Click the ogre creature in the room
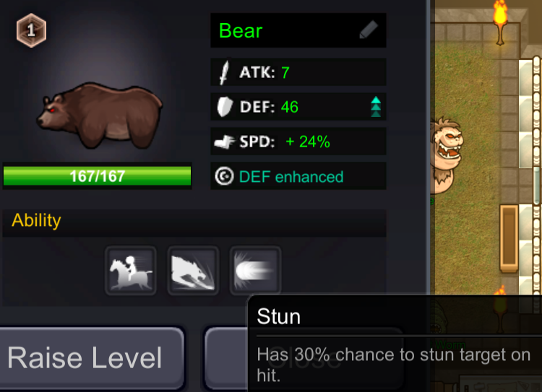The width and height of the screenshot is (542, 392). coord(447,155)
